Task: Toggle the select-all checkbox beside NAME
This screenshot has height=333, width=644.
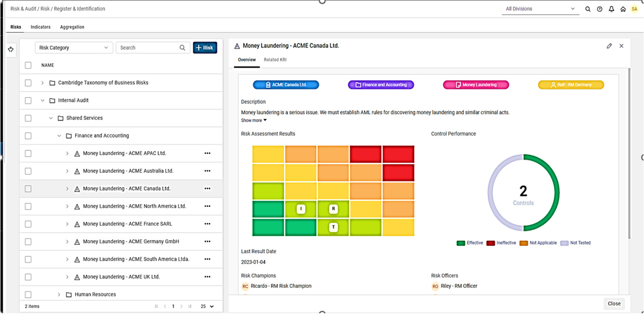Action: pyautogui.click(x=28, y=65)
